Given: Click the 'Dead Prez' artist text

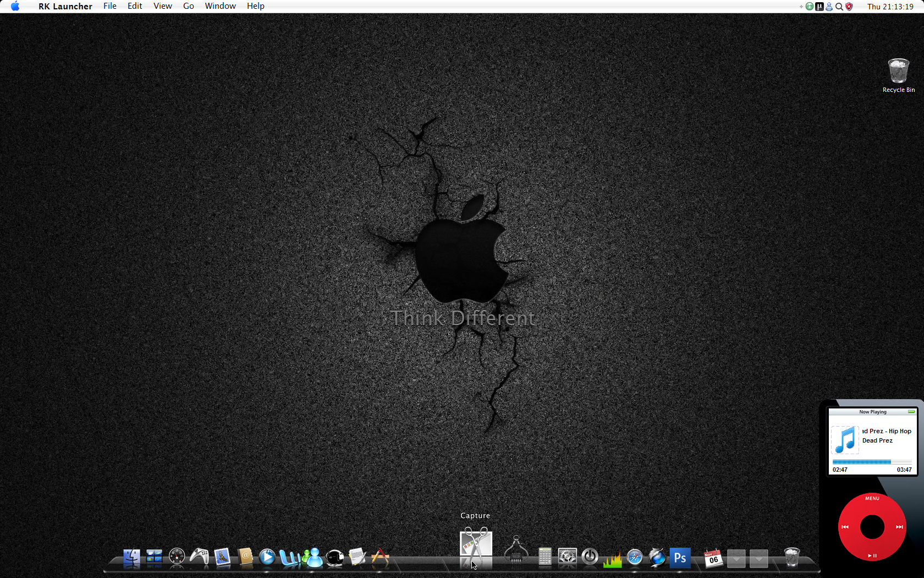Looking at the screenshot, I should pos(877,440).
